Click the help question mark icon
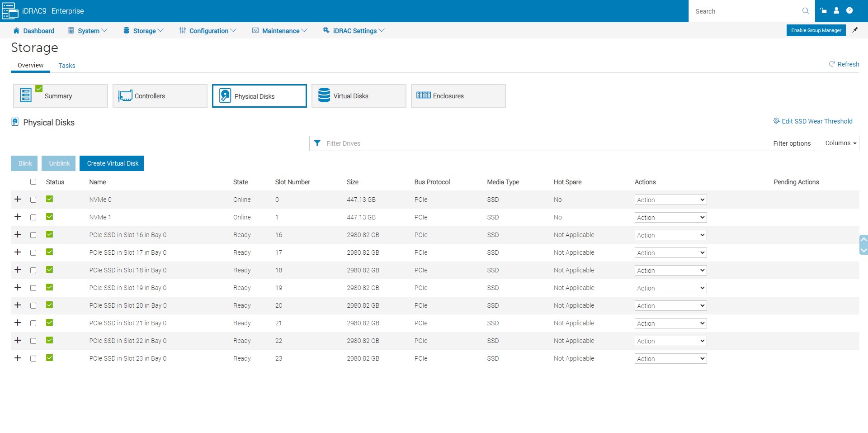This screenshot has height=433, width=868. (849, 11)
